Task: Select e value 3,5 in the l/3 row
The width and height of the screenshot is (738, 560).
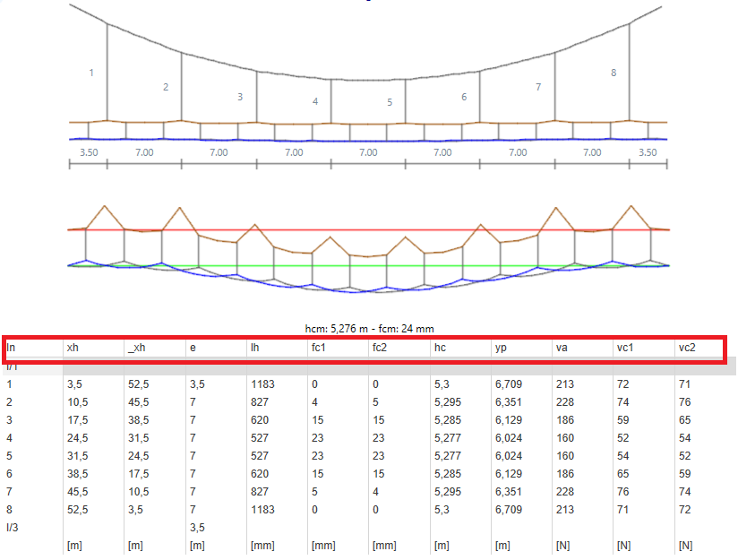Action: coord(197,528)
